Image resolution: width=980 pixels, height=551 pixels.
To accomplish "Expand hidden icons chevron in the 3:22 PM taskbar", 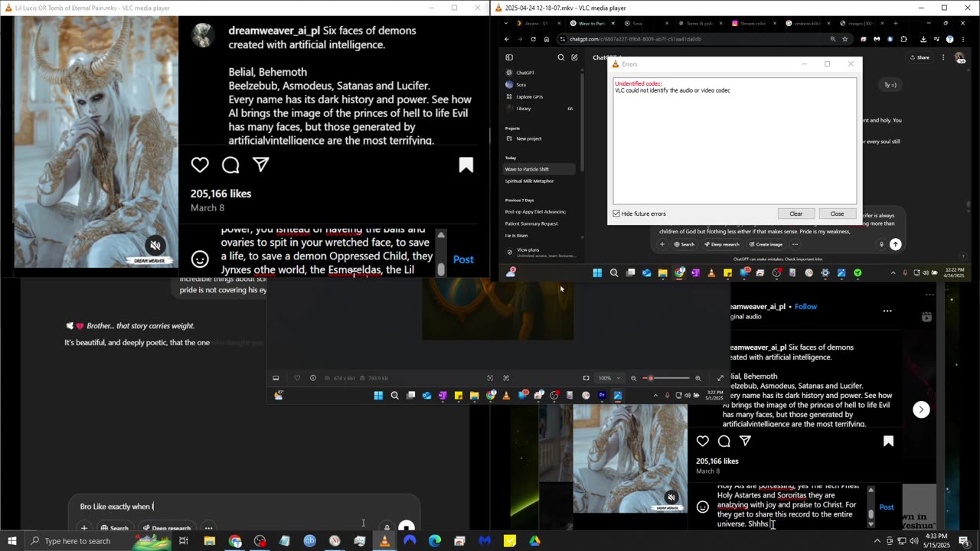I will pos(655,396).
